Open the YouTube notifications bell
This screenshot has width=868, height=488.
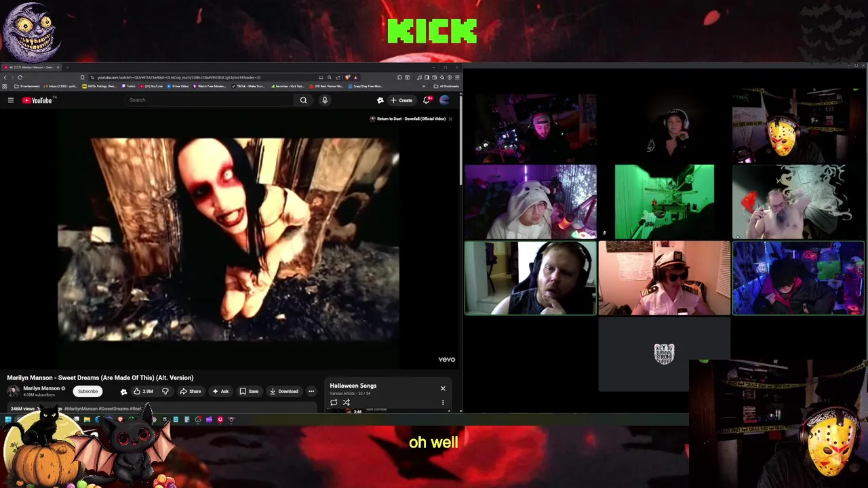(x=427, y=100)
